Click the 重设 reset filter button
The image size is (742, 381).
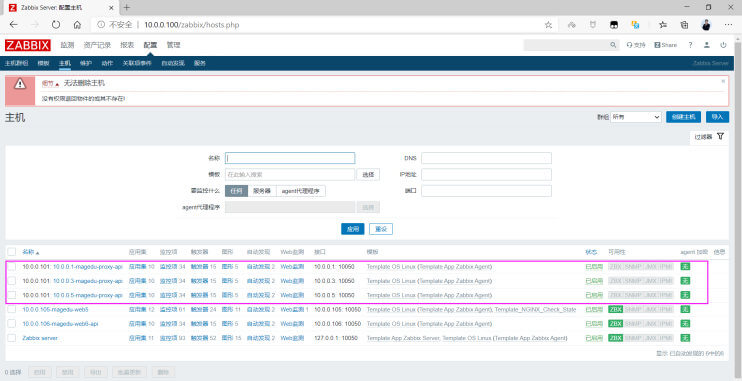coord(381,229)
